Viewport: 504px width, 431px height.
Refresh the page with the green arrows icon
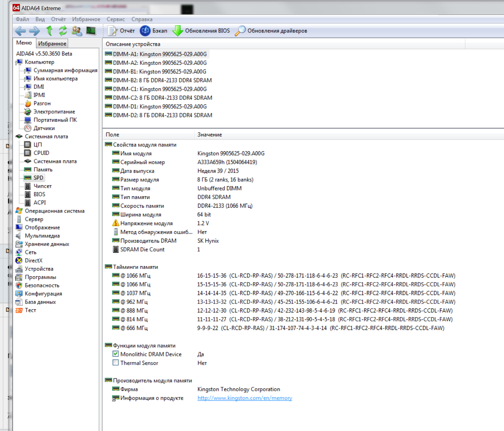pos(63,31)
